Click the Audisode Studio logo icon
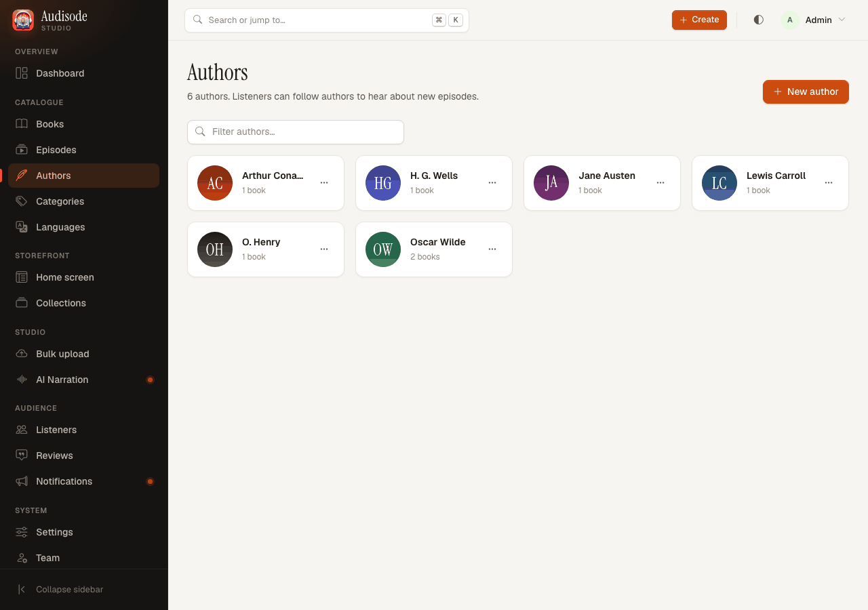 pyautogui.click(x=23, y=20)
